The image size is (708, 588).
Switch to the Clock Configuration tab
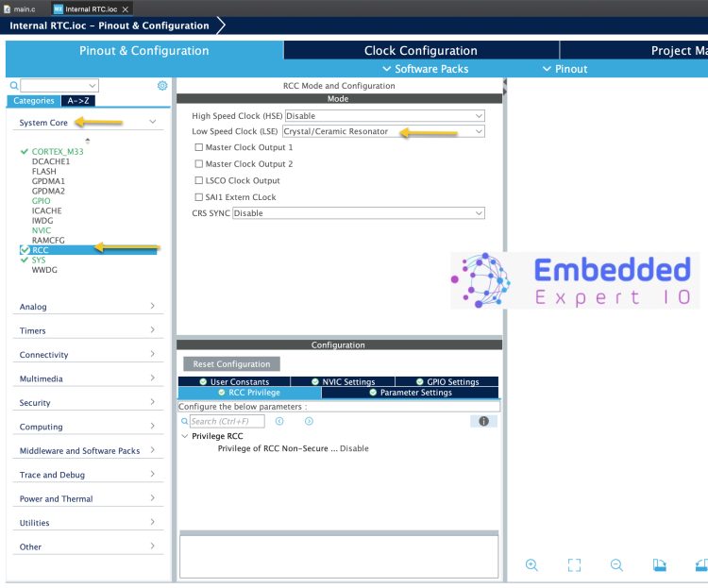[x=421, y=51]
